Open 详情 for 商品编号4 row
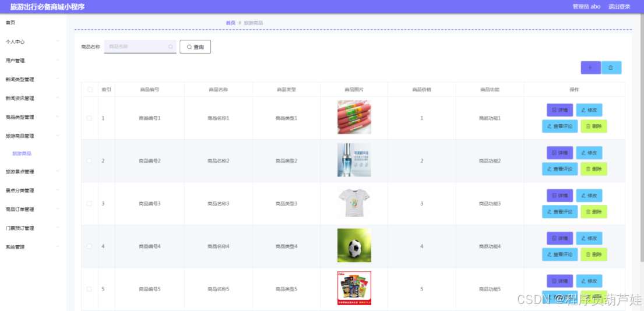 tap(560, 238)
